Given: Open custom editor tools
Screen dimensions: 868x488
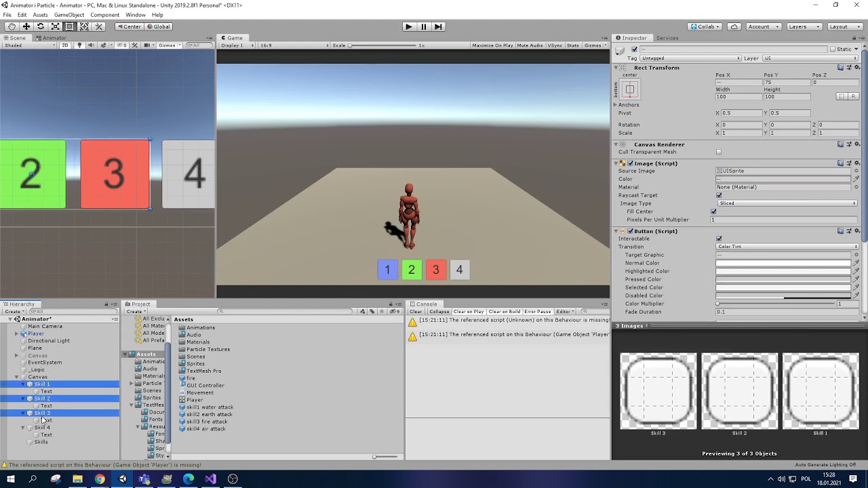Looking at the screenshot, I should click(x=99, y=26).
